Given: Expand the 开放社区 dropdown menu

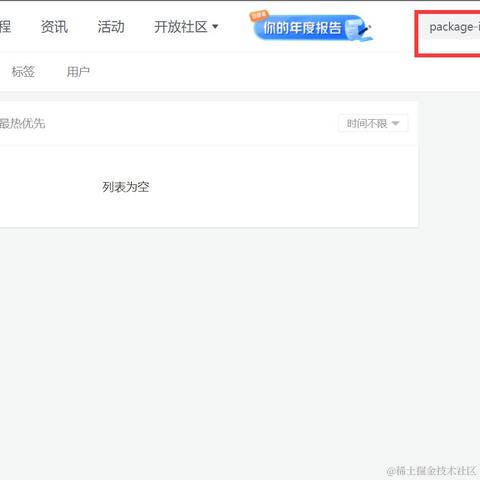Looking at the screenshot, I should click(x=186, y=27).
